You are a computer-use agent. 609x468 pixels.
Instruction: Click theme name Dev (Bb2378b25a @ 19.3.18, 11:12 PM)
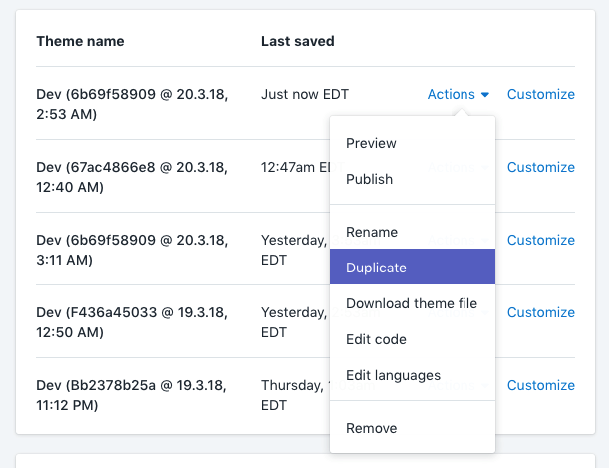131,395
